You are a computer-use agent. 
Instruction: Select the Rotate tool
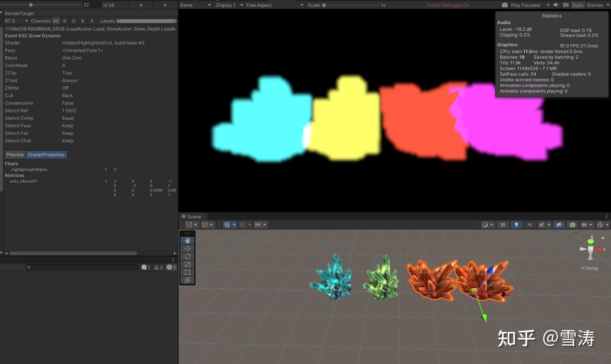187,256
